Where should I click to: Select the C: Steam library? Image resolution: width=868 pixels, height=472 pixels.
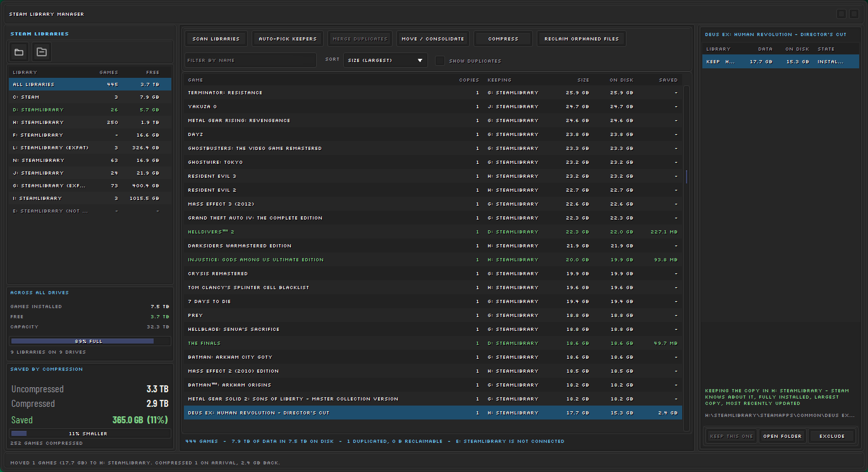[90, 97]
